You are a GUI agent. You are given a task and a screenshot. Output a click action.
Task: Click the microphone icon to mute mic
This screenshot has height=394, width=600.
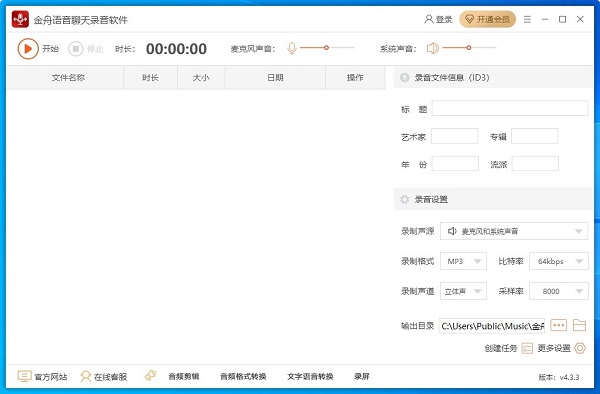click(292, 48)
